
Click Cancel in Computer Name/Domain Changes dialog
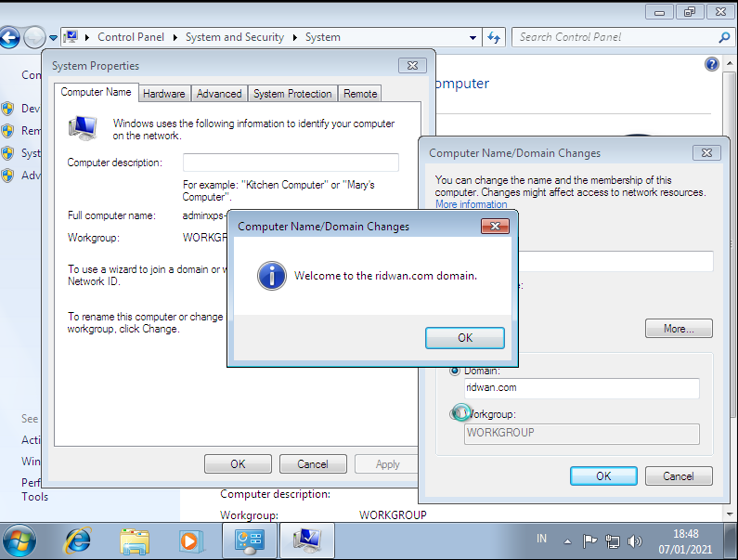pos(679,476)
